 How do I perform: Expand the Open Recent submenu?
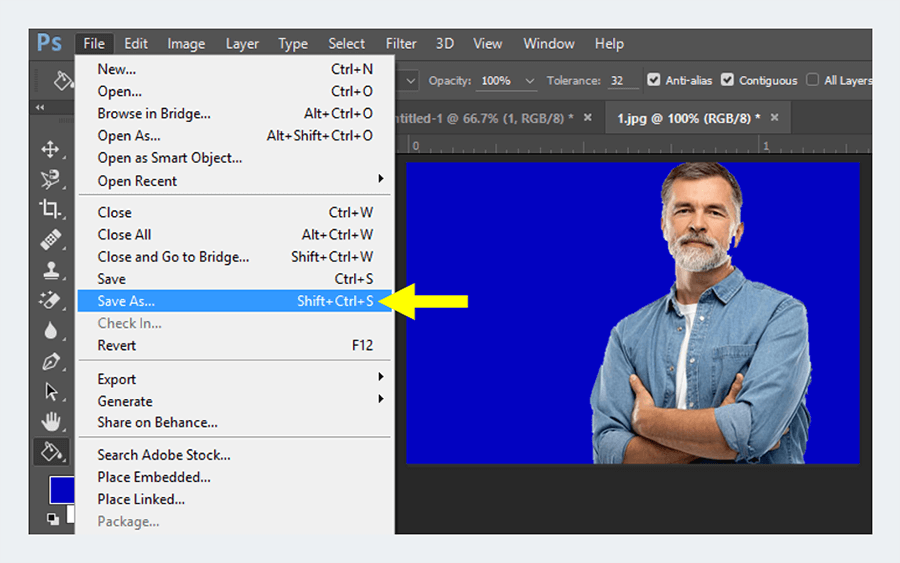point(381,179)
